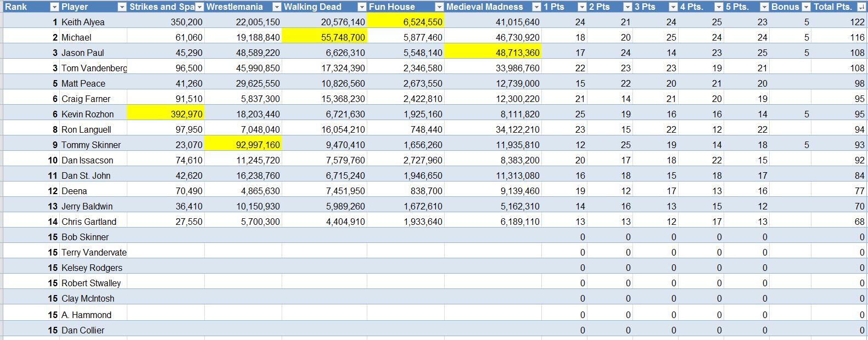Image resolution: width=868 pixels, height=340 pixels.
Task: Select the Keith Alyea player cell
Action: coord(83,22)
